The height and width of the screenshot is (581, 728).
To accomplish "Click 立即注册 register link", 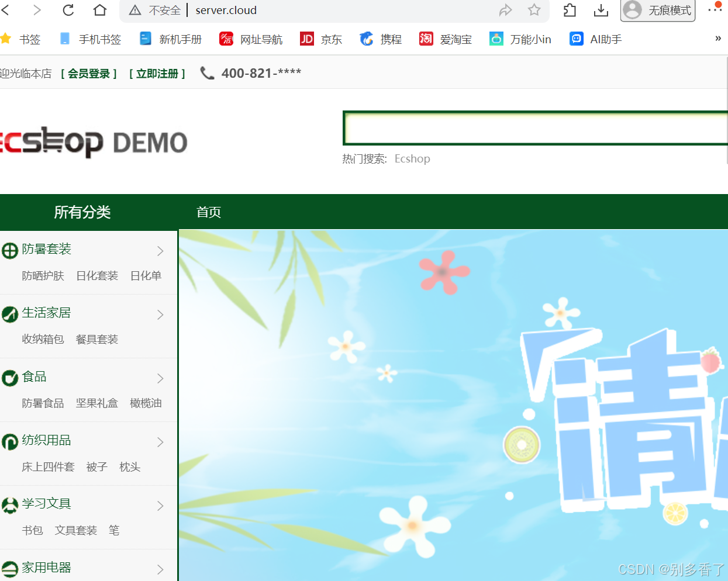I will (x=157, y=74).
